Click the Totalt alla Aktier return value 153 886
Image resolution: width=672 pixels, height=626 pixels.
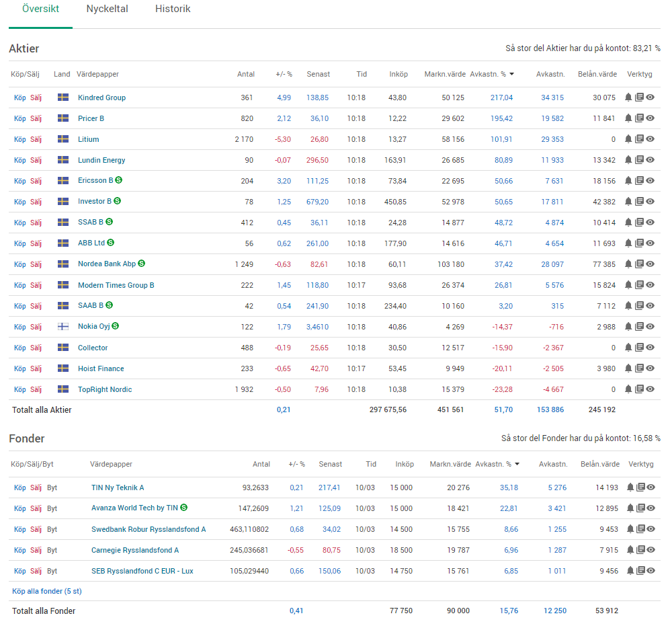[550, 410]
